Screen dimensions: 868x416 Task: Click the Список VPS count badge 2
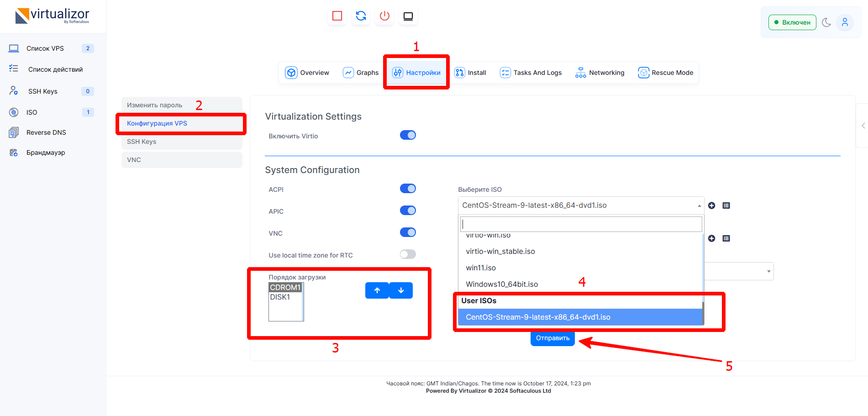(88, 48)
